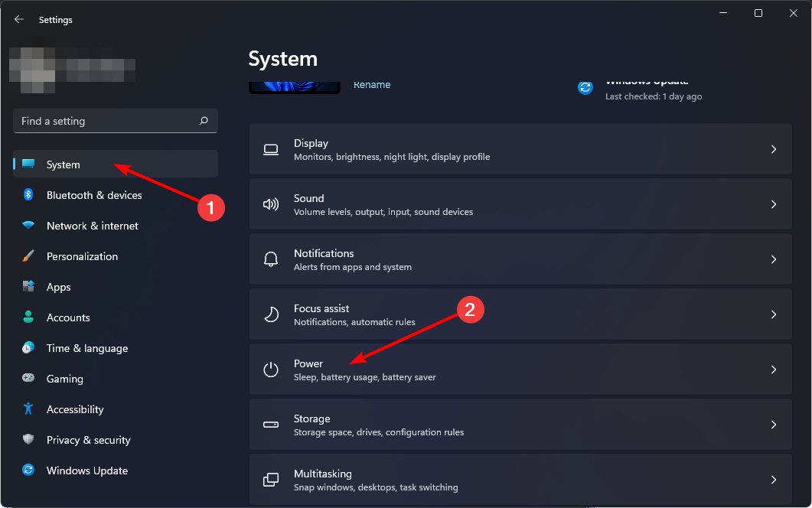The image size is (812, 508).
Task: Click the Display title text
Action: tap(311, 143)
